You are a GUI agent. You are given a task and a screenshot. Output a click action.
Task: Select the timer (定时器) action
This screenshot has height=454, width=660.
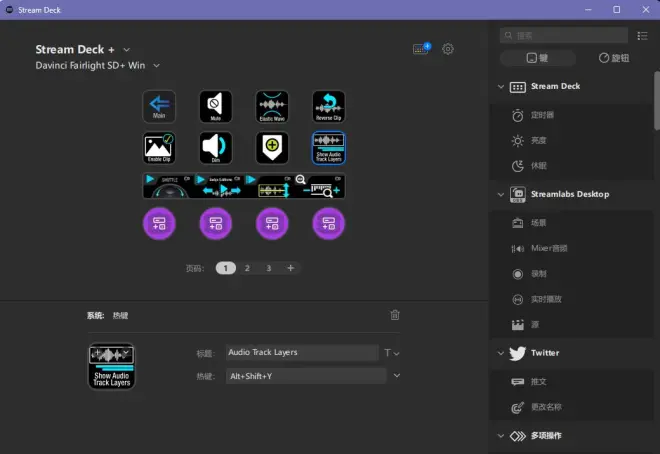coord(572,115)
